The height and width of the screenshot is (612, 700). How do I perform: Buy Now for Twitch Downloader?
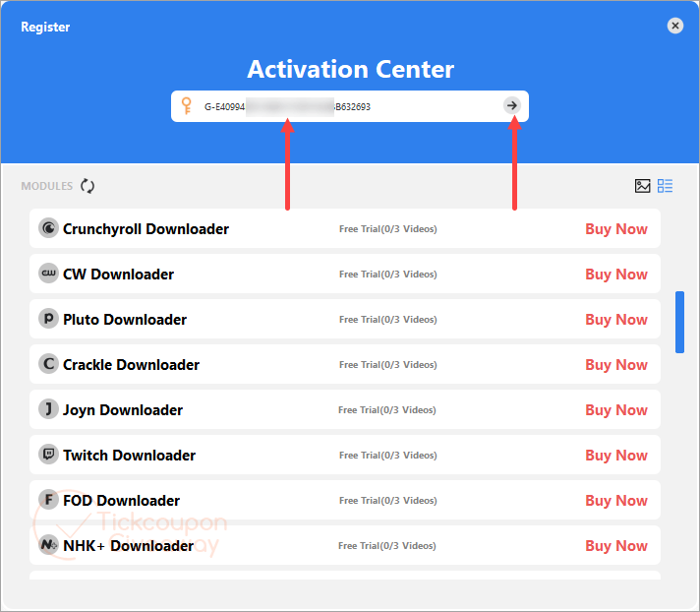[x=616, y=456]
